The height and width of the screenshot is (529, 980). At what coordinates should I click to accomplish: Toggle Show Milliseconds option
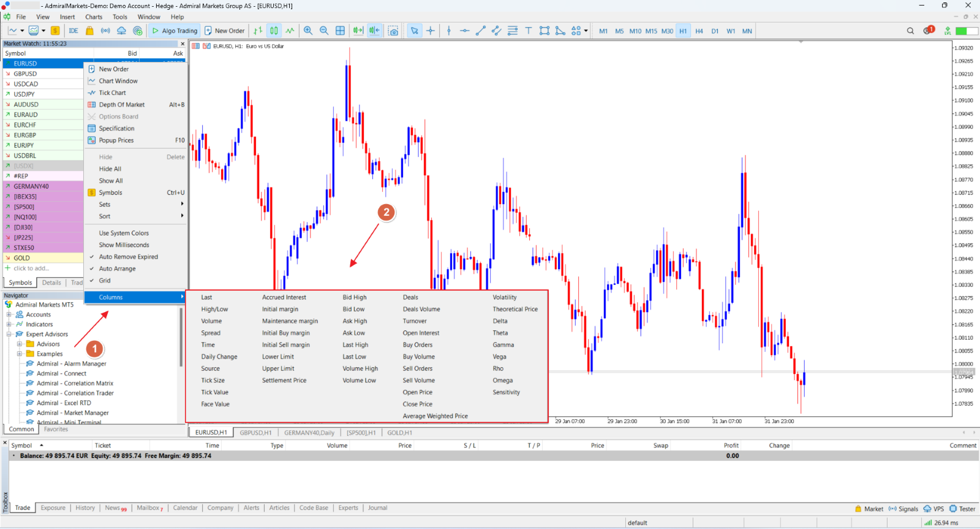pos(124,245)
